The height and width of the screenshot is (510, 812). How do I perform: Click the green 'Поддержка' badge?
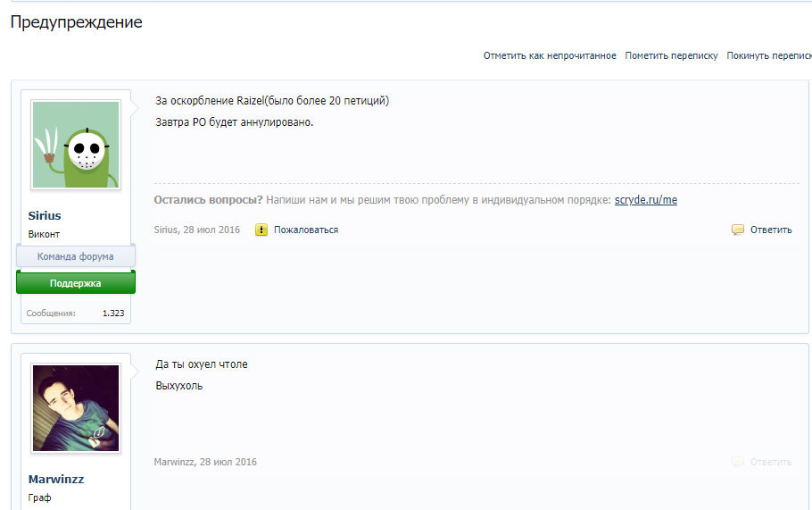(x=76, y=282)
